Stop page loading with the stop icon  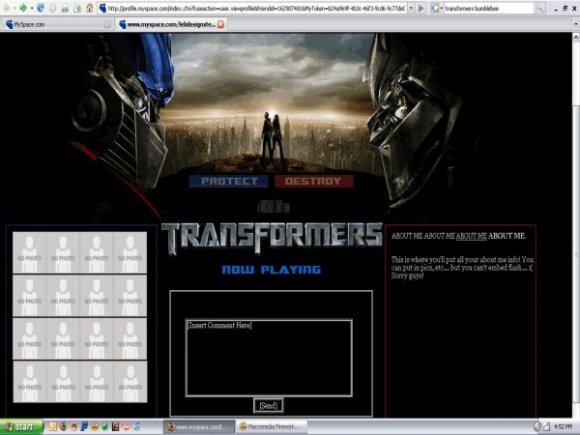[x=53, y=8]
